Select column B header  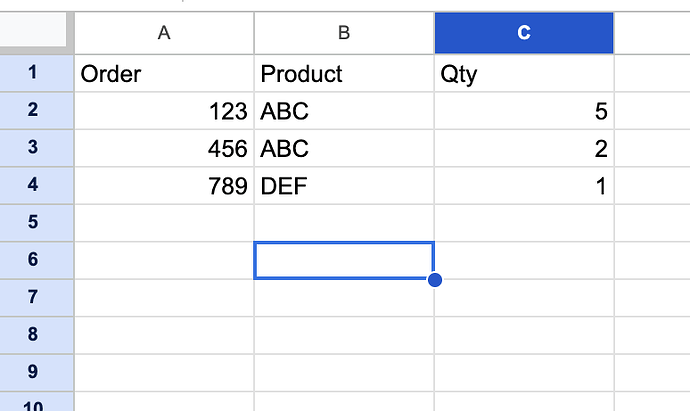[344, 33]
